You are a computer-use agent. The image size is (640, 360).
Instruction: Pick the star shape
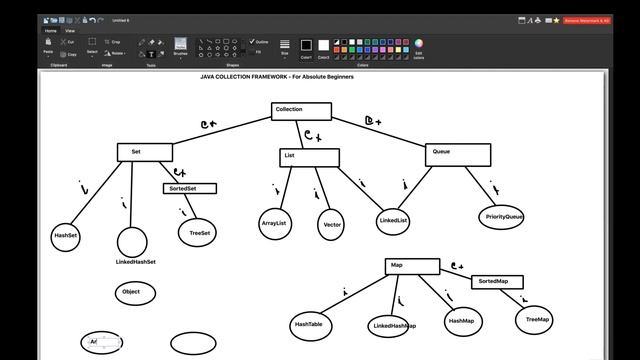(x=218, y=48)
